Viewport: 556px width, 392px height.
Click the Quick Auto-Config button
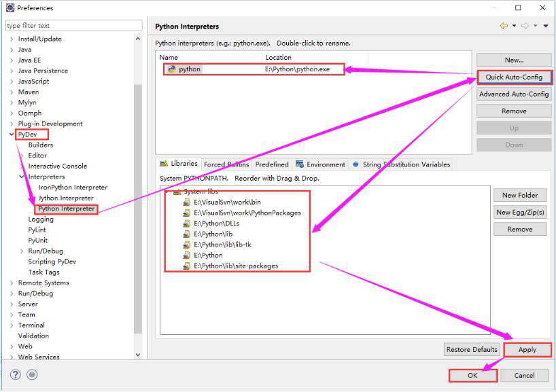pos(514,77)
